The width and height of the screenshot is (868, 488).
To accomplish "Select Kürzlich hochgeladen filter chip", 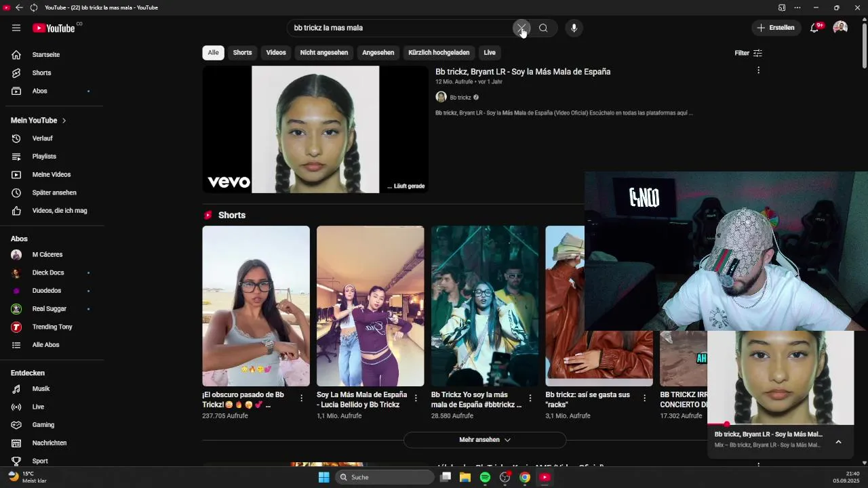I will (x=439, y=53).
